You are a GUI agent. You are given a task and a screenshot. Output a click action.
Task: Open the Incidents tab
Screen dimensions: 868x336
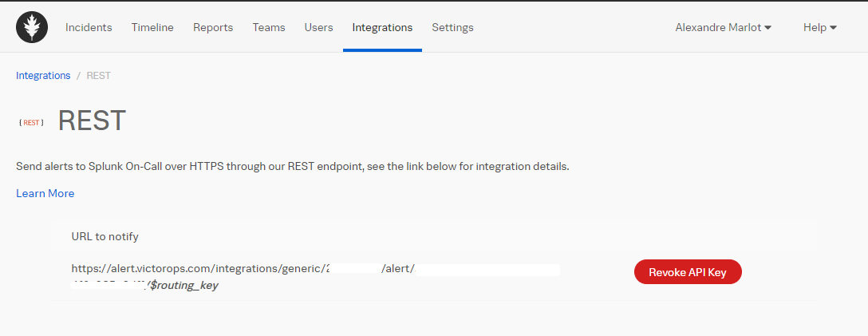(x=89, y=27)
